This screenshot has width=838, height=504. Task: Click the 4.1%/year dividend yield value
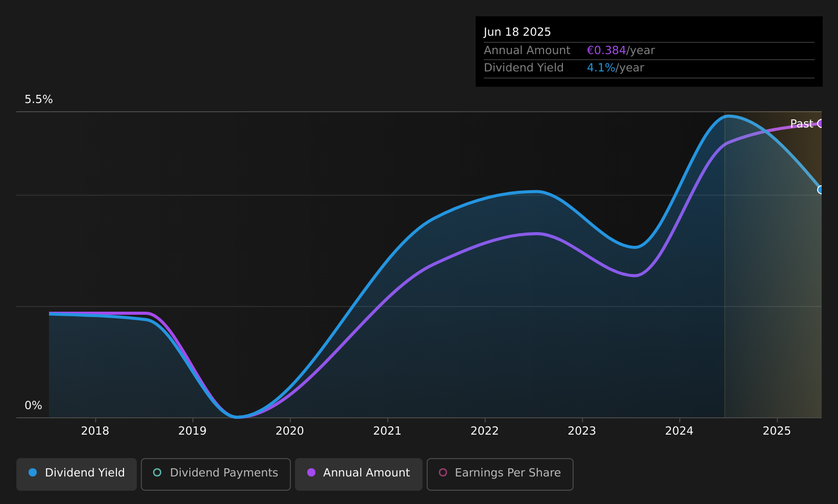point(615,68)
